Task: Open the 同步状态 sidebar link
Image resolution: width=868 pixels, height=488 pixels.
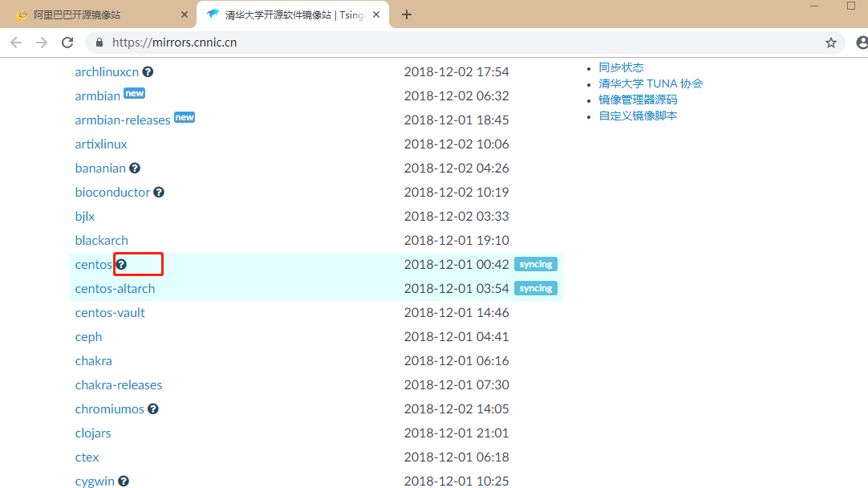Action: [x=621, y=67]
